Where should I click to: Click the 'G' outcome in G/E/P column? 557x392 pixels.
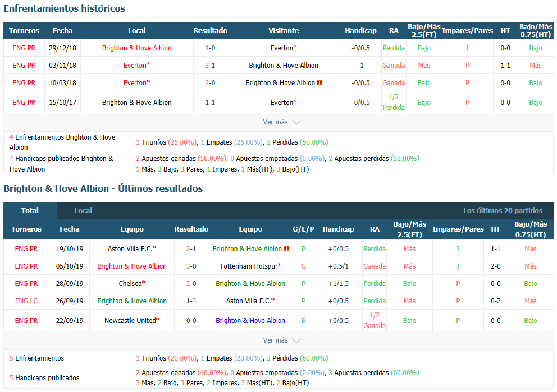pos(303,266)
